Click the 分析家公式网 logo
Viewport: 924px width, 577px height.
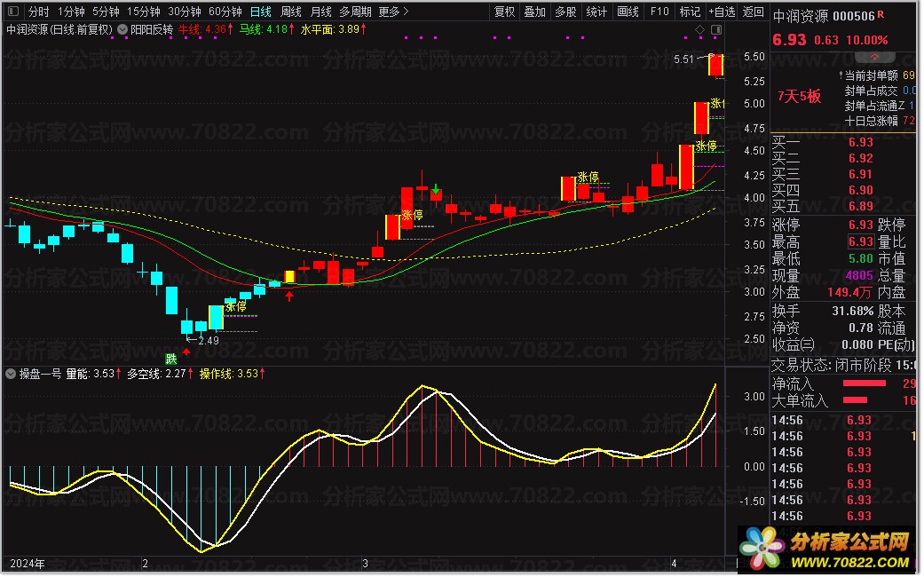pos(828,549)
